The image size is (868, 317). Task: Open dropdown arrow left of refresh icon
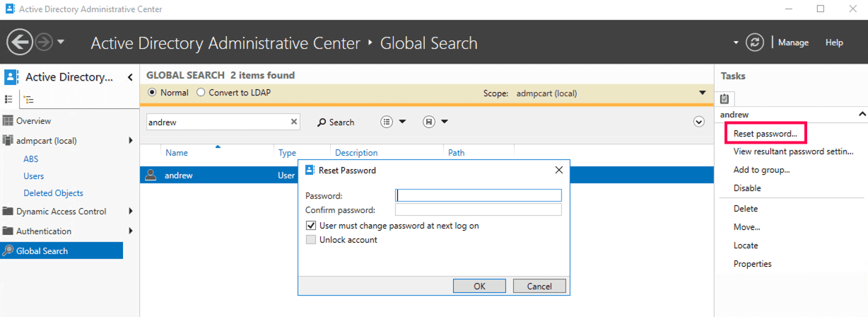tap(737, 42)
